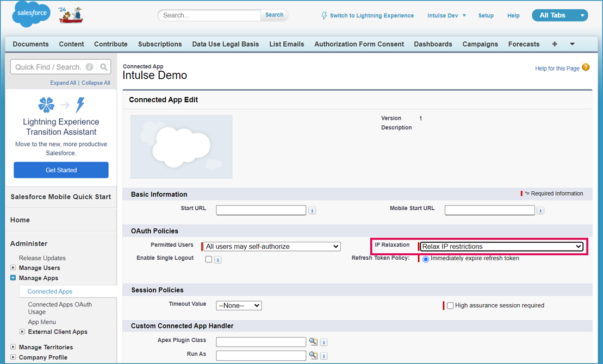Click the '24 release mascot image
This screenshot has height=364, width=603.
point(71,15)
